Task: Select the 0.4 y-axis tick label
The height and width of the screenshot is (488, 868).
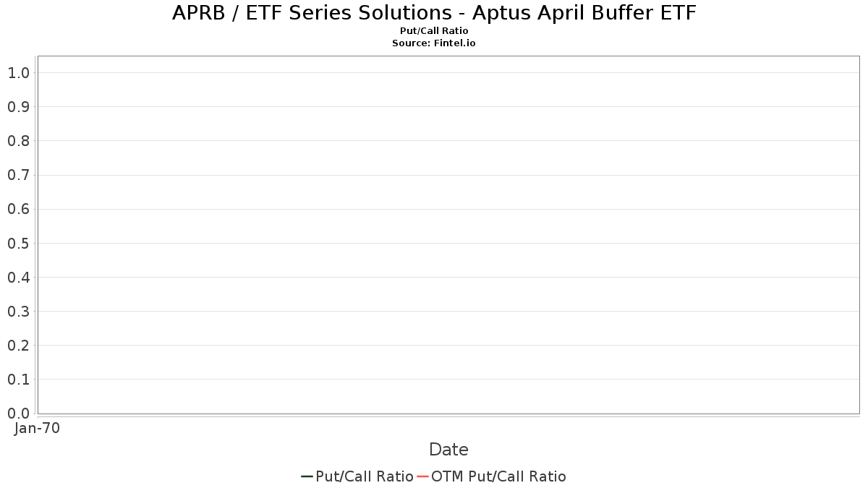Action: [18, 278]
